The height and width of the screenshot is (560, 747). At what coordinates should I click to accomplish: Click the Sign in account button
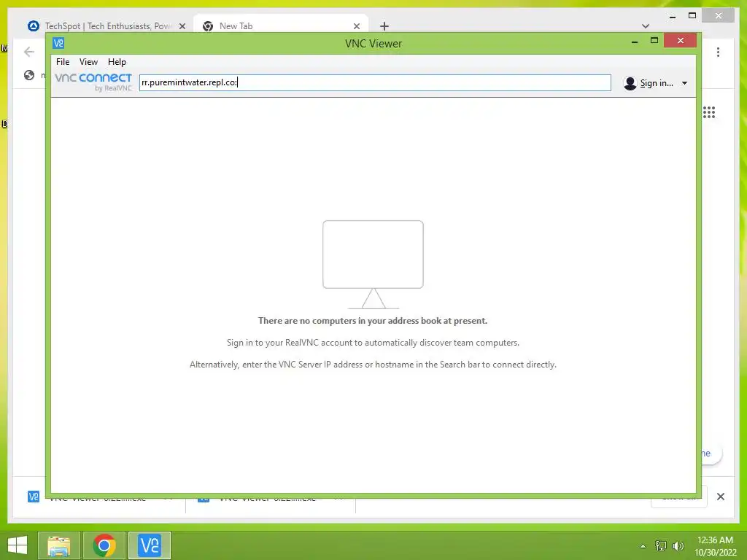click(x=656, y=83)
